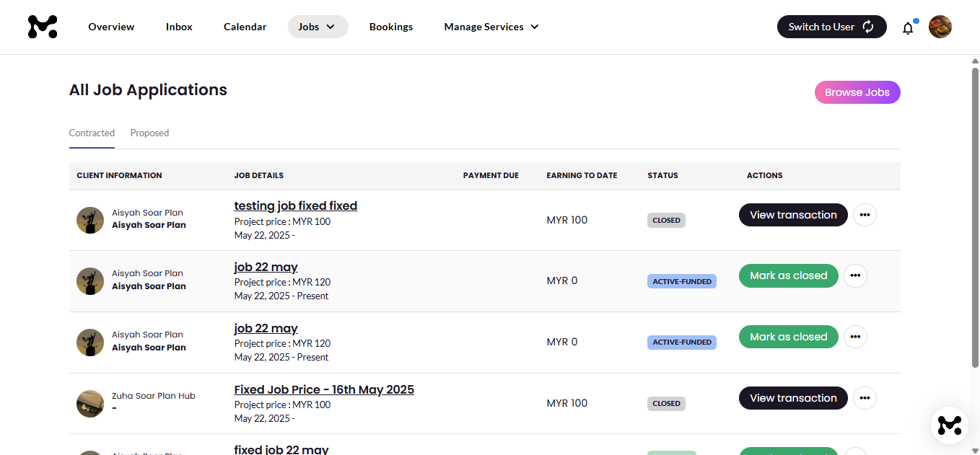The width and height of the screenshot is (980, 455).
Task: Expand the Manage Services dropdown
Action: tap(491, 27)
